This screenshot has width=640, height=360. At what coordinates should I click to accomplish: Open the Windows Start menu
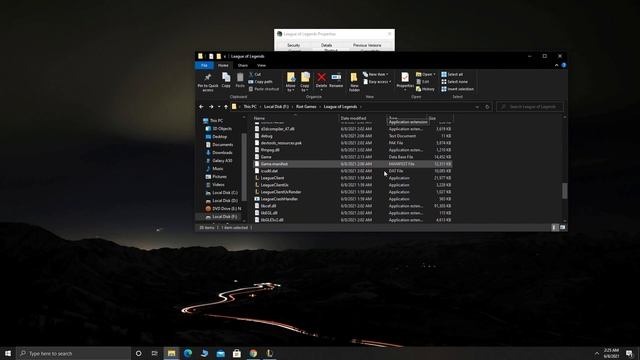pos(8,353)
